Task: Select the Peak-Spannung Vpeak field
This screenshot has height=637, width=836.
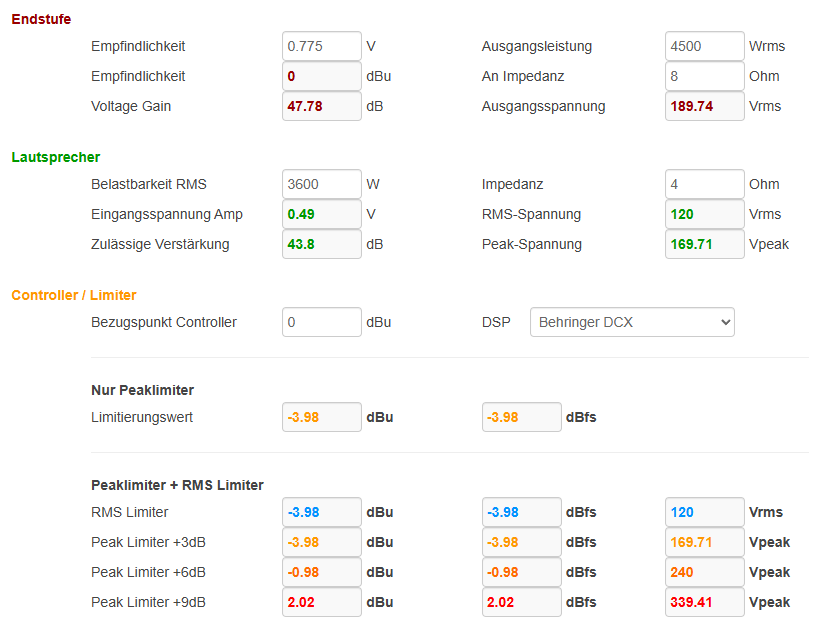Action: tap(704, 244)
